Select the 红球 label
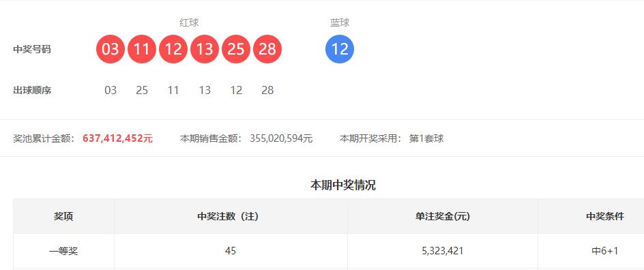 189,22
